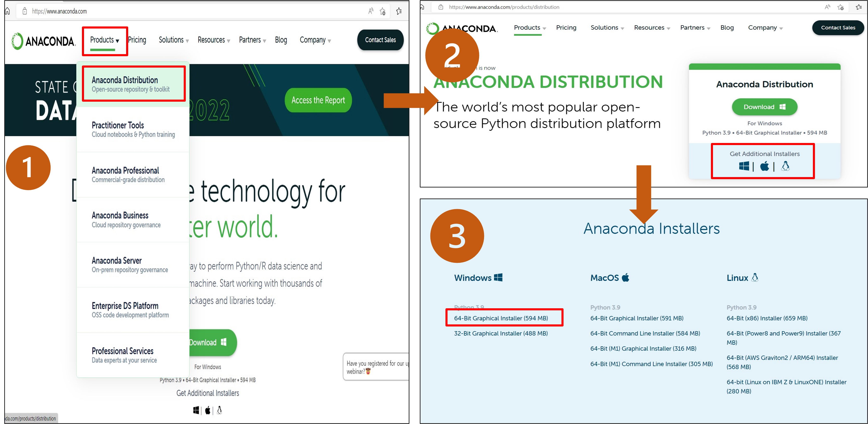The height and width of the screenshot is (424, 868).
Task: Expand Solutions menu on distribution page
Action: pyautogui.click(x=607, y=28)
